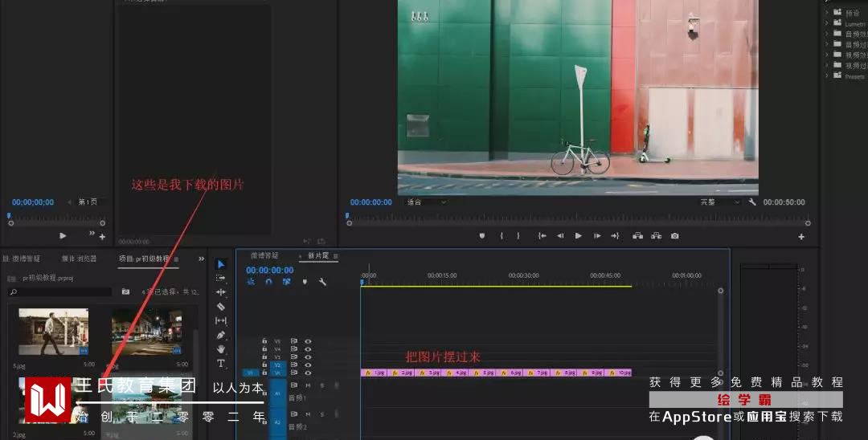This screenshot has height=440, width=868.
Task: Select the 5.jpg thumbnail in project
Action: coord(53,331)
